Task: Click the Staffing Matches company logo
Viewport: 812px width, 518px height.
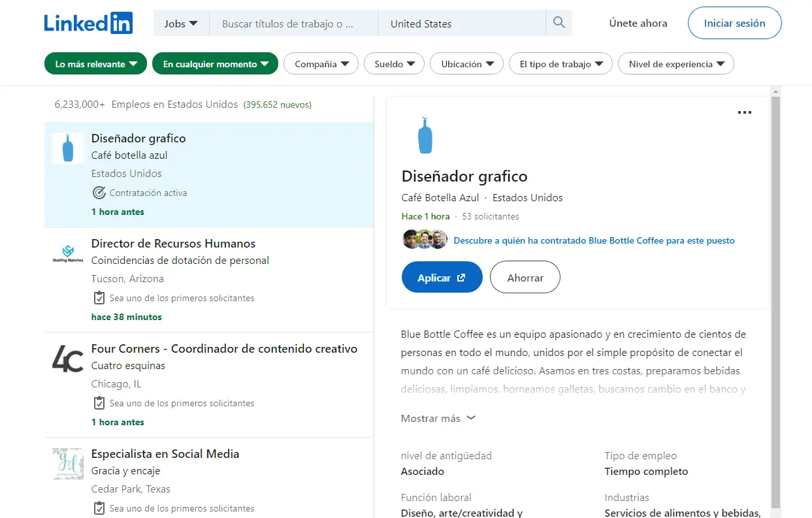Action: [x=68, y=253]
